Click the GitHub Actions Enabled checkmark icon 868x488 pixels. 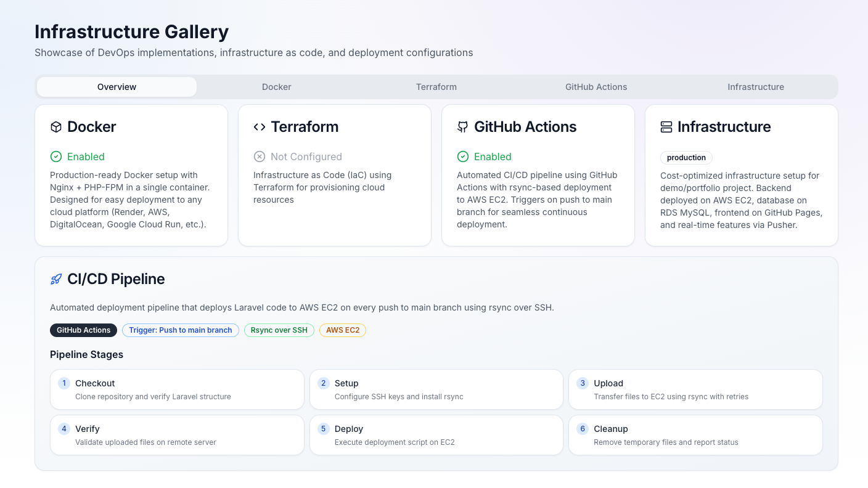click(x=463, y=157)
